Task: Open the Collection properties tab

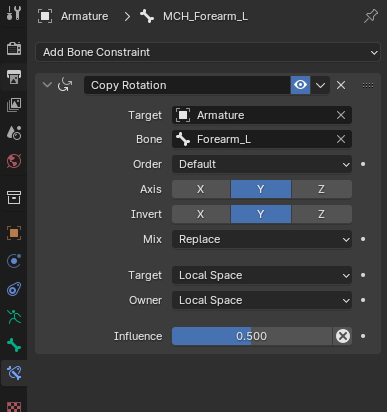Action: point(14,197)
